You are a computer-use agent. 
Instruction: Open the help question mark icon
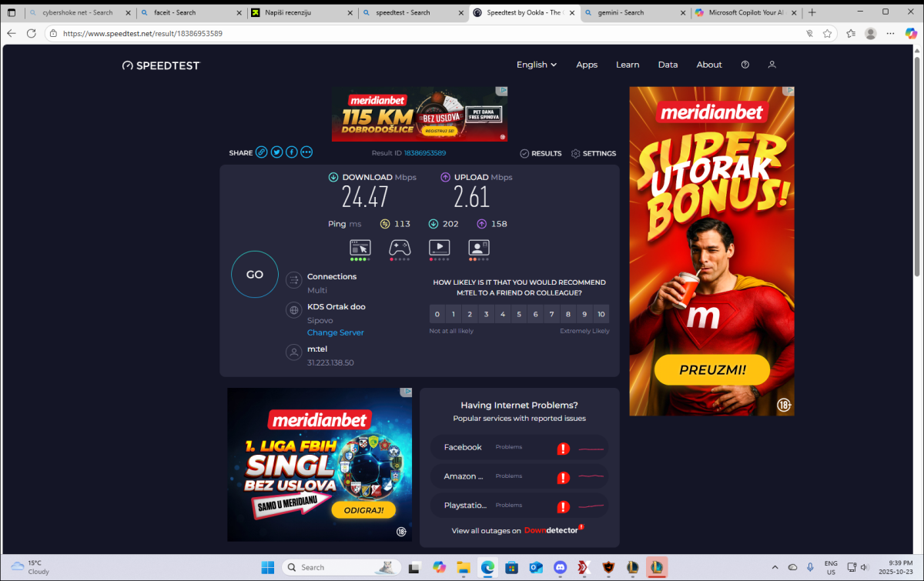pyautogui.click(x=745, y=65)
